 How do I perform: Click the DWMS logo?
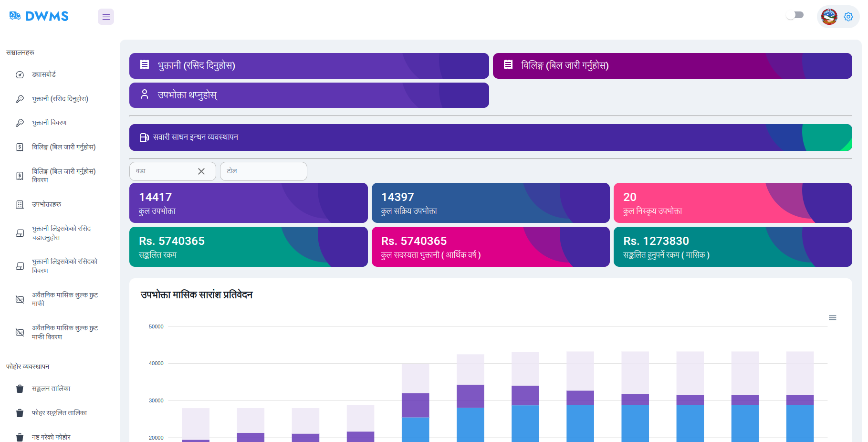click(x=39, y=16)
